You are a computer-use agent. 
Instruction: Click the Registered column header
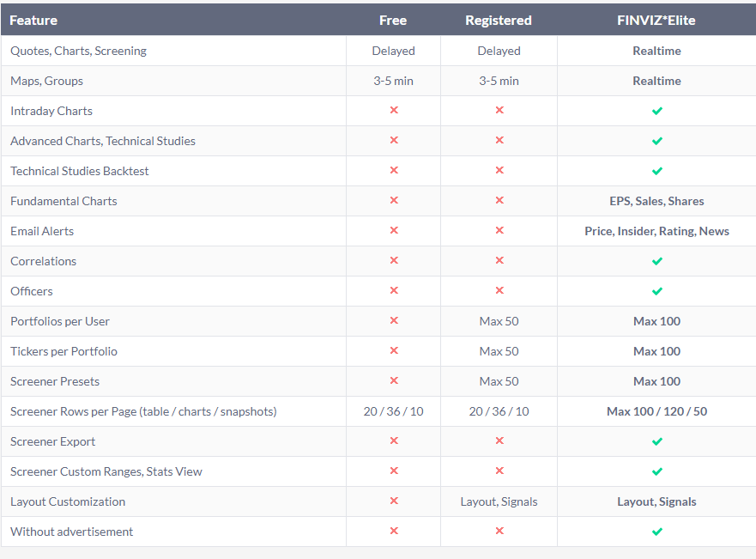coord(499,21)
